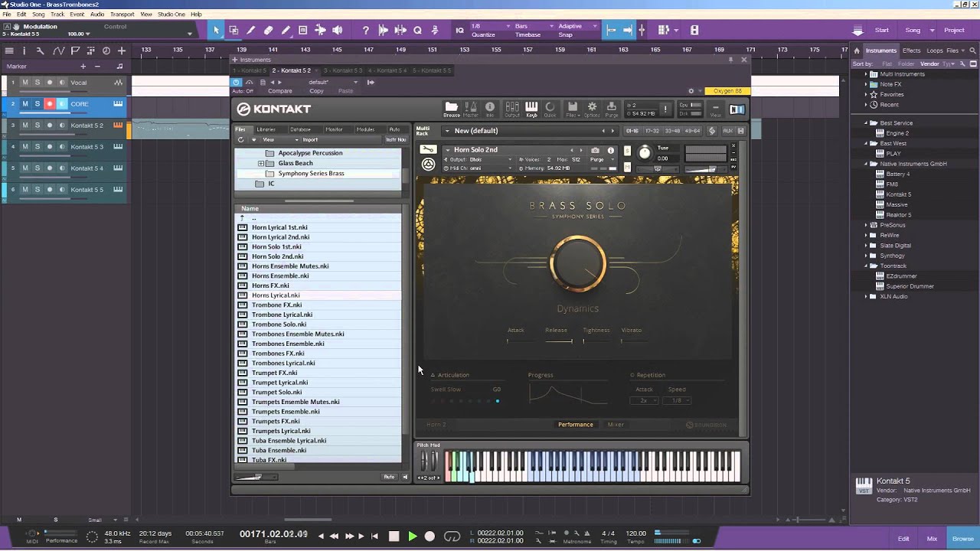
Task: Click the Copy preset button
Action: coord(316,91)
